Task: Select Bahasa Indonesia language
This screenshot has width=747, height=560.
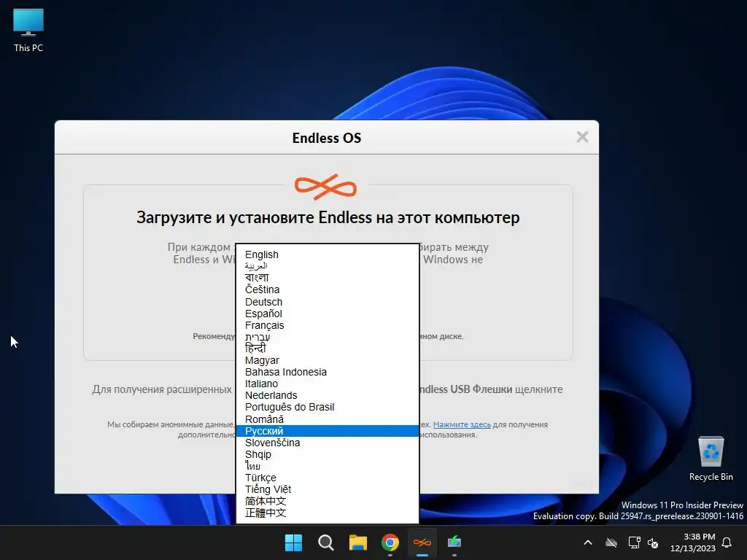Action: (328, 372)
